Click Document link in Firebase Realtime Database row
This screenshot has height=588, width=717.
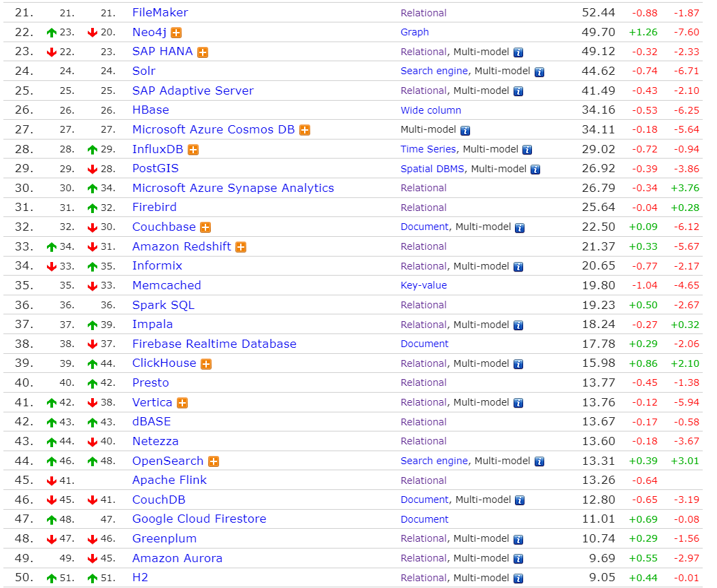coord(424,344)
